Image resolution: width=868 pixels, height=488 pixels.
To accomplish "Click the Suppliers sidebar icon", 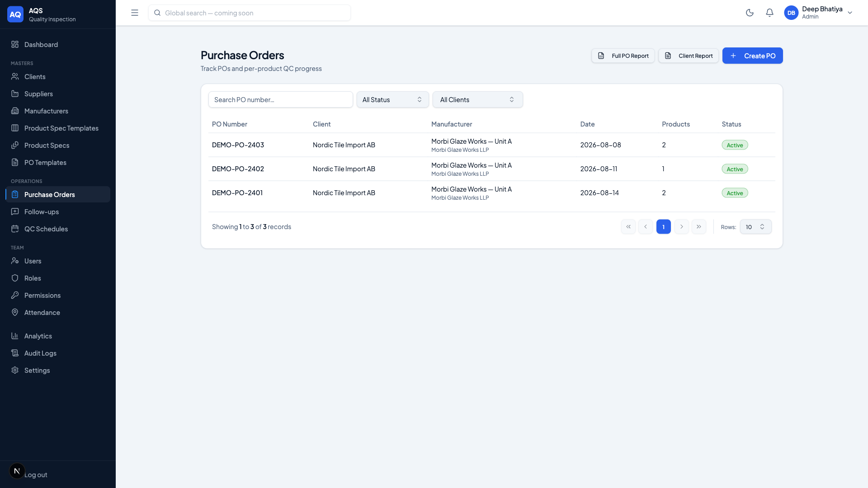I will [x=15, y=94].
